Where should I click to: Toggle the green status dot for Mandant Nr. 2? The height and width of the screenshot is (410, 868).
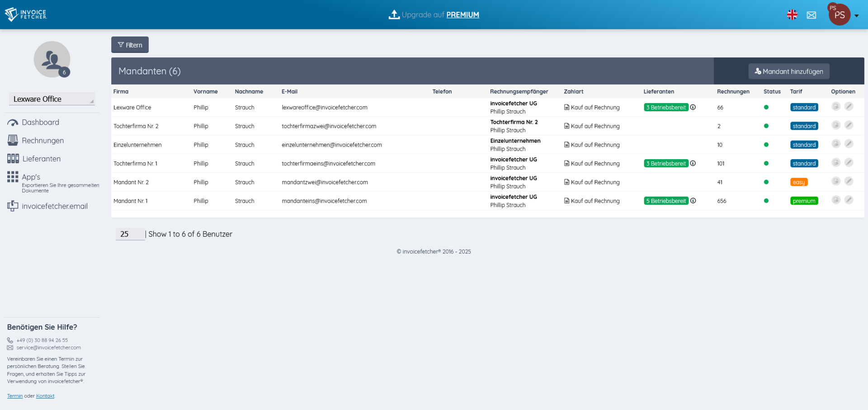point(766,182)
